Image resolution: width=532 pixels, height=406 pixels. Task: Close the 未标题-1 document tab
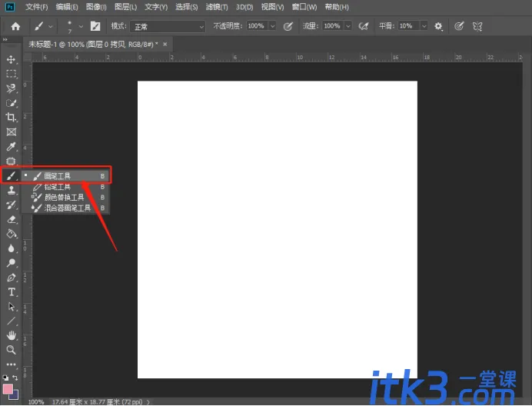click(x=165, y=44)
